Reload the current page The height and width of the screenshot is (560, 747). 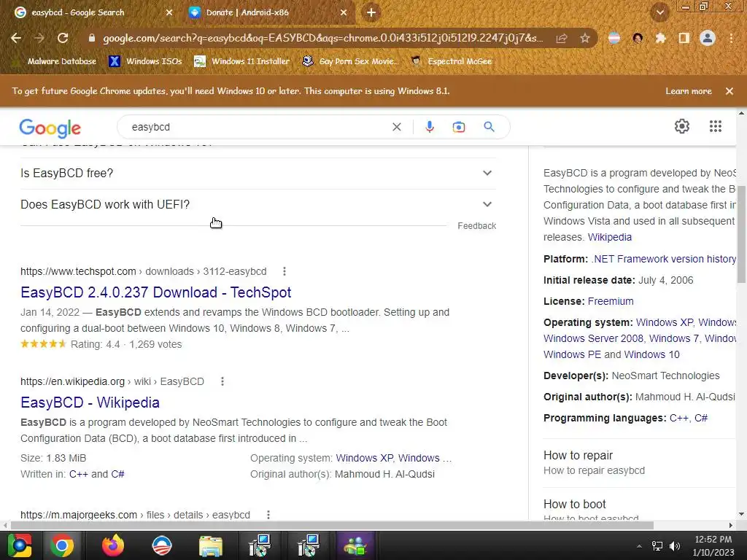pyautogui.click(x=63, y=38)
